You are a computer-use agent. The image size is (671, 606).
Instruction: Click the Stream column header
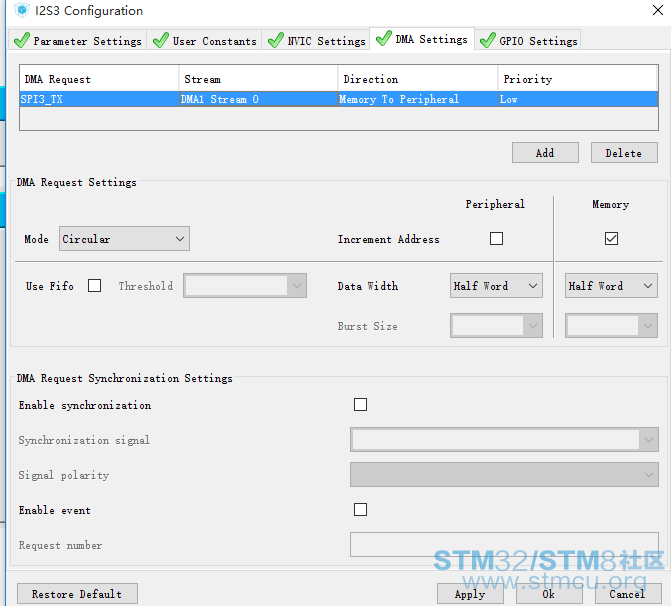coord(258,79)
